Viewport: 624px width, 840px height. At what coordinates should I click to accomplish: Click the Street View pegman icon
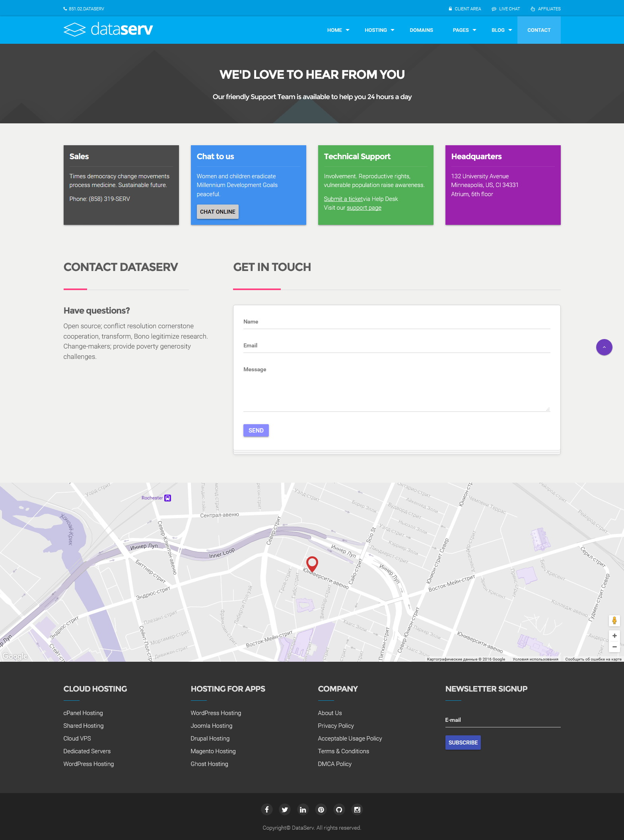(614, 620)
